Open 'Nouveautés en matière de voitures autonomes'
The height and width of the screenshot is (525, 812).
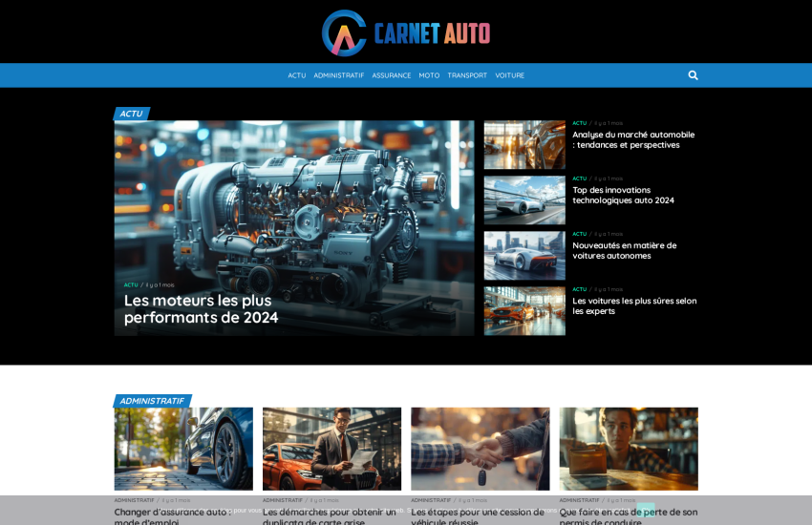tap(624, 250)
